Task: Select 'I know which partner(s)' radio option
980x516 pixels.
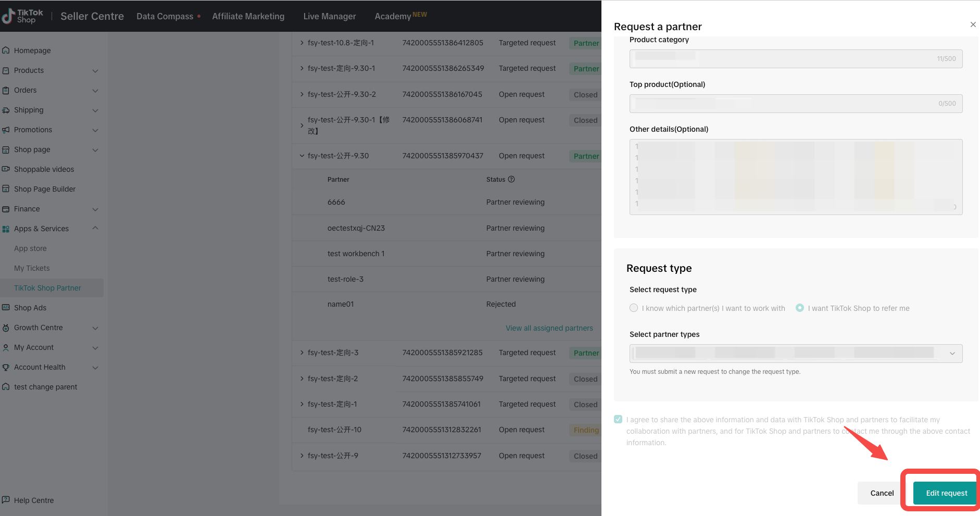Action: pyautogui.click(x=634, y=308)
